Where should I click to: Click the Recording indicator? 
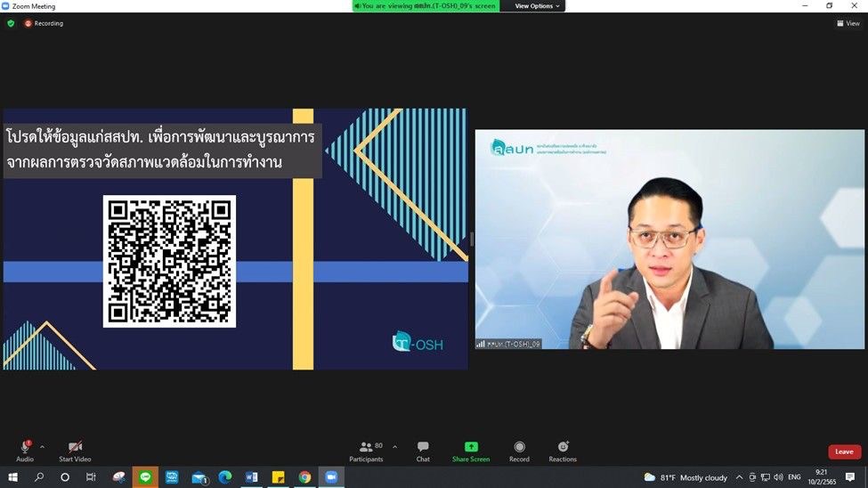[x=44, y=23]
